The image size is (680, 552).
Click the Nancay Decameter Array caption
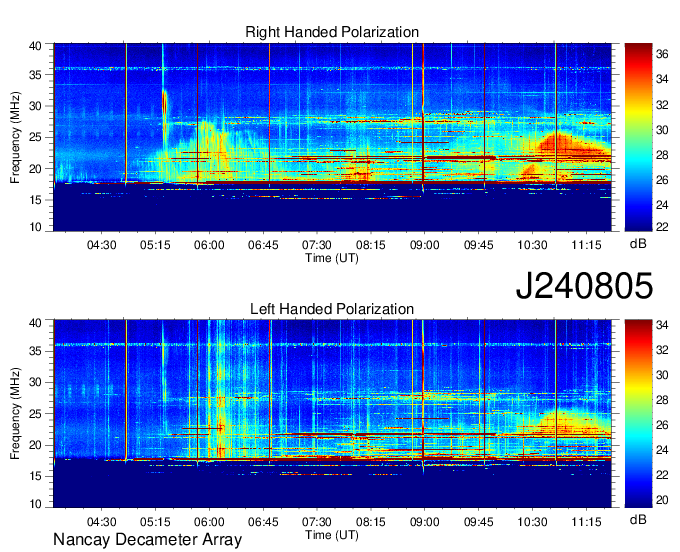[x=147, y=540]
